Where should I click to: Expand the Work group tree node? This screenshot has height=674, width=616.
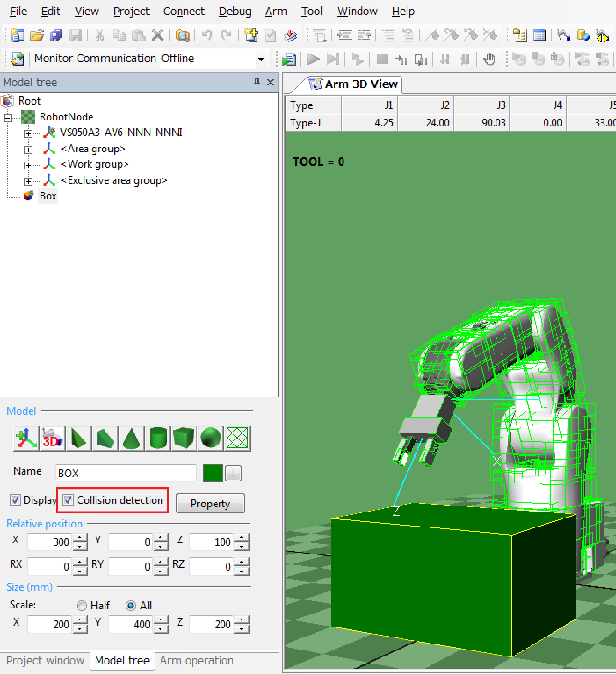[29, 165]
